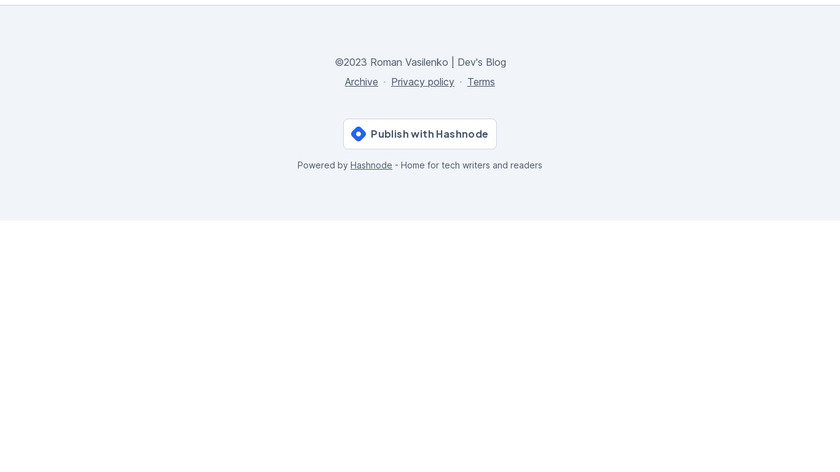Screen dimensions: 840x472
Task: Click the dot separator between Archive and Privacy policy
Action: [x=384, y=82]
